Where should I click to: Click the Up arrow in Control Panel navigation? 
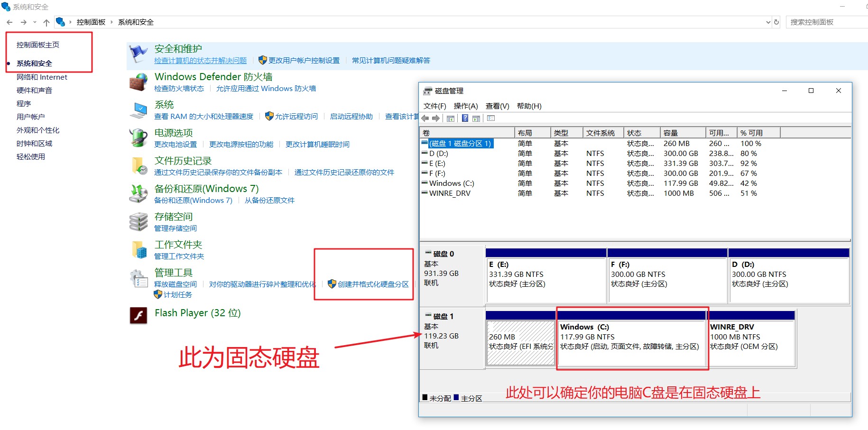(x=46, y=22)
